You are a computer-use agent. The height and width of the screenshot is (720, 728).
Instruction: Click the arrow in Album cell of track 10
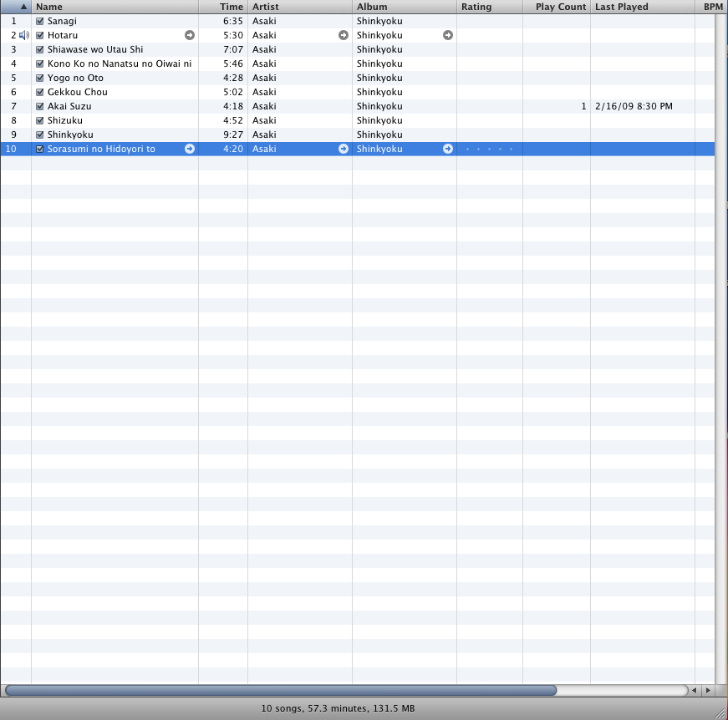(x=447, y=149)
